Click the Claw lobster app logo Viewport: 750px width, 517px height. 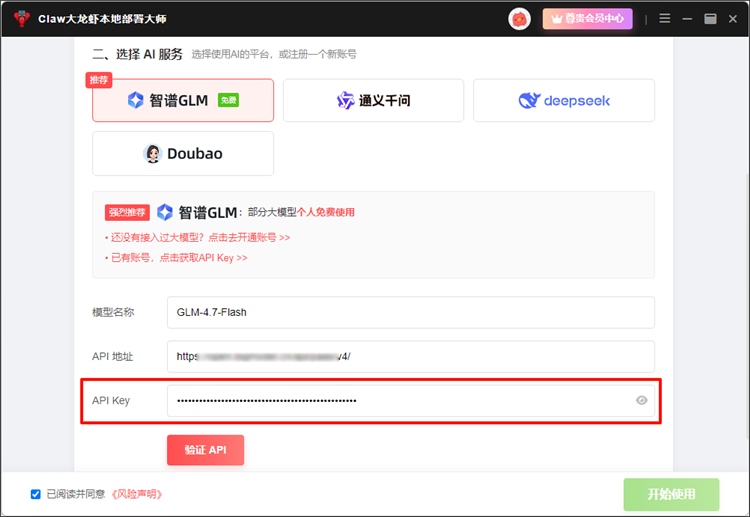pos(21,18)
